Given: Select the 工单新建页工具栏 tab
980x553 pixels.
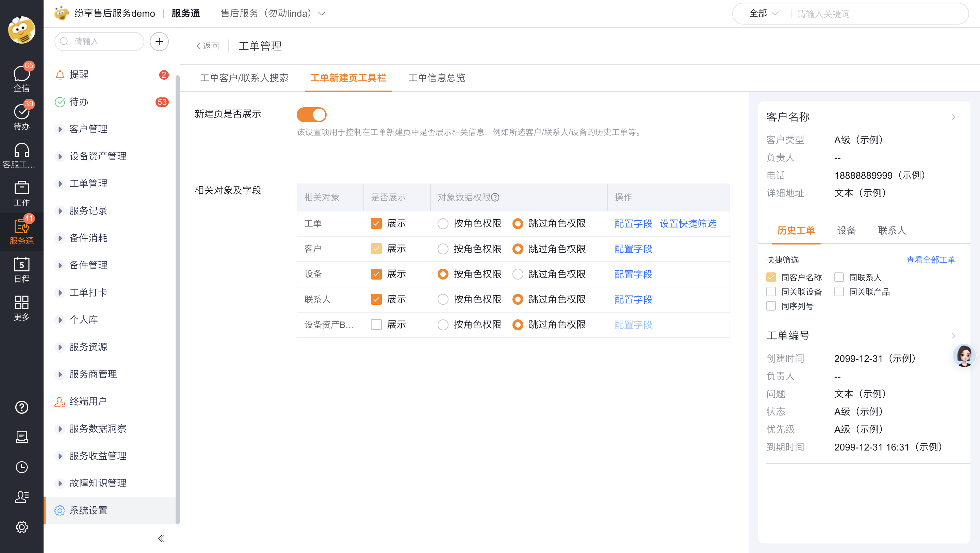Looking at the screenshot, I should point(348,78).
